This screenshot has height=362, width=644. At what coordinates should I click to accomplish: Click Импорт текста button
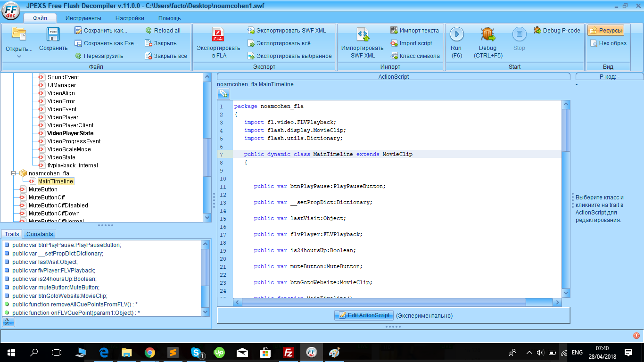[415, 31]
